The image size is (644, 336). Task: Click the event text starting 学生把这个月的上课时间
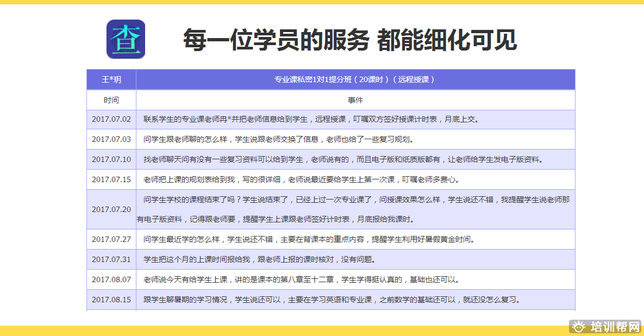259,259
